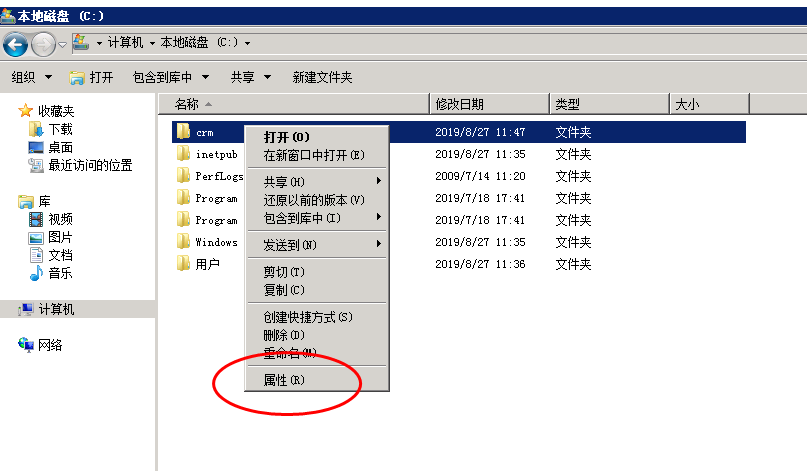807x471 pixels.
Task: Open 共享(H) submenu in context menu
Action: pyautogui.click(x=317, y=182)
